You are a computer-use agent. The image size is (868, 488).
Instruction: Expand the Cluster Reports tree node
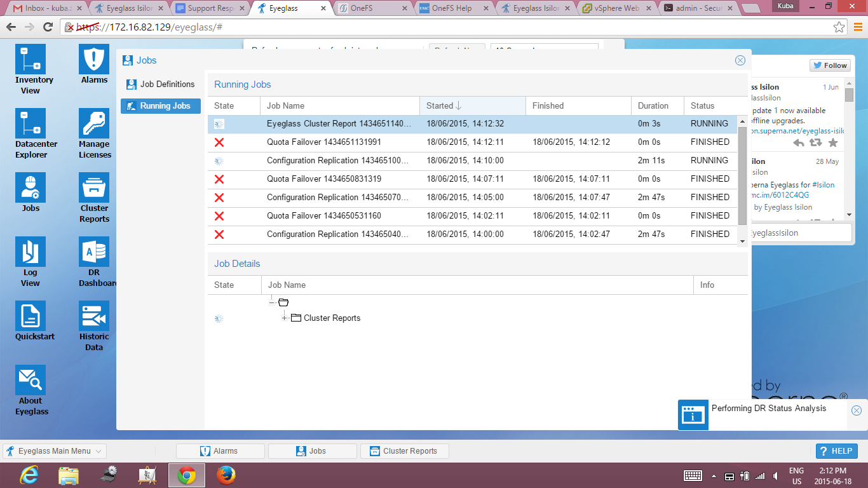click(x=285, y=318)
